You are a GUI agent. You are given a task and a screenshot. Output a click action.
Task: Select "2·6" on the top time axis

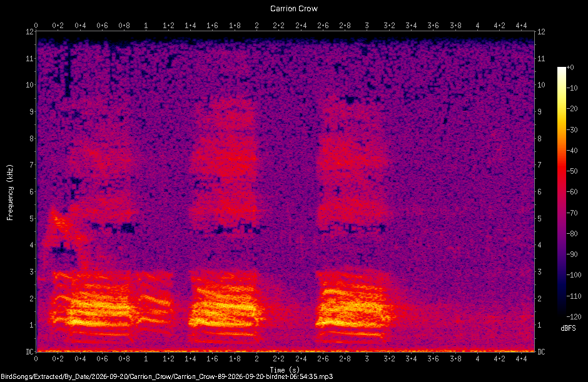[323, 26]
